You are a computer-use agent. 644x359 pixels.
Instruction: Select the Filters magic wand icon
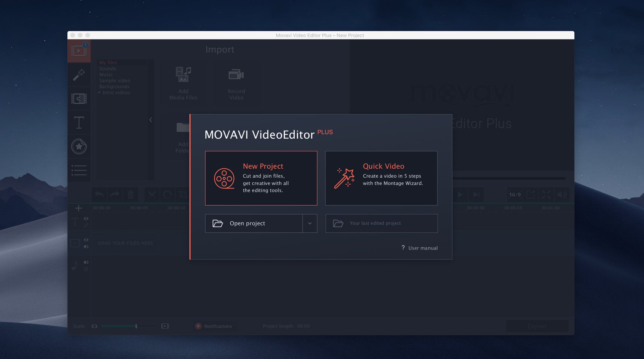coord(79,75)
